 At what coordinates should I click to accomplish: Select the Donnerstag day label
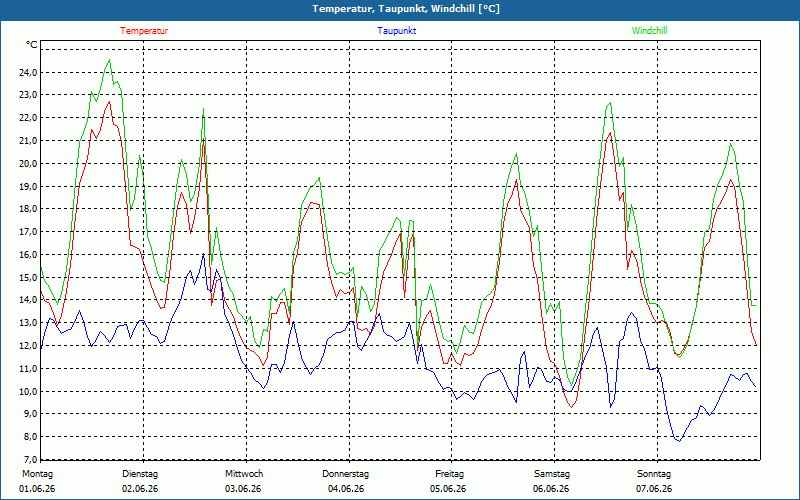pos(345,474)
